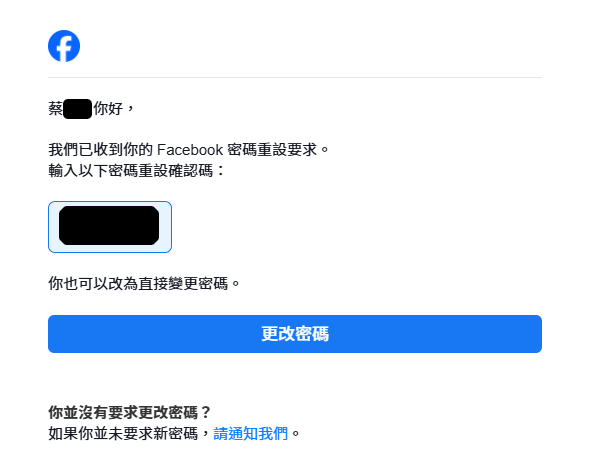Click the 你好 greeting text

tap(108, 109)
